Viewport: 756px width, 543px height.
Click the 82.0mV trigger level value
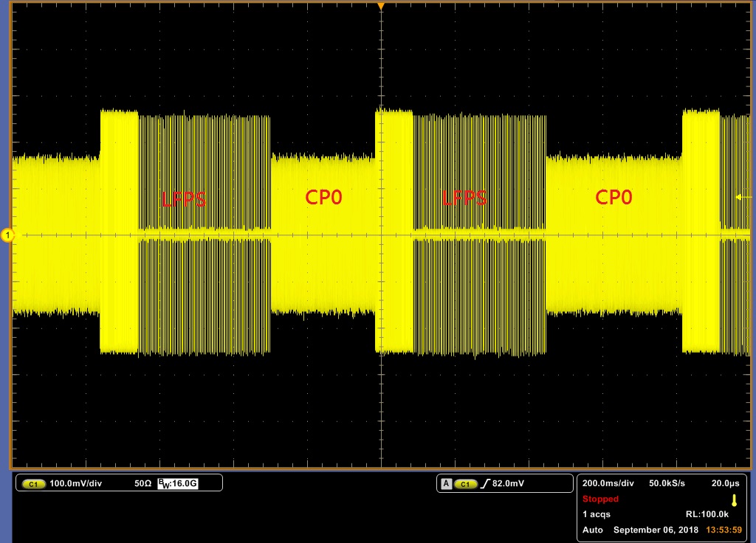(508, 483)
